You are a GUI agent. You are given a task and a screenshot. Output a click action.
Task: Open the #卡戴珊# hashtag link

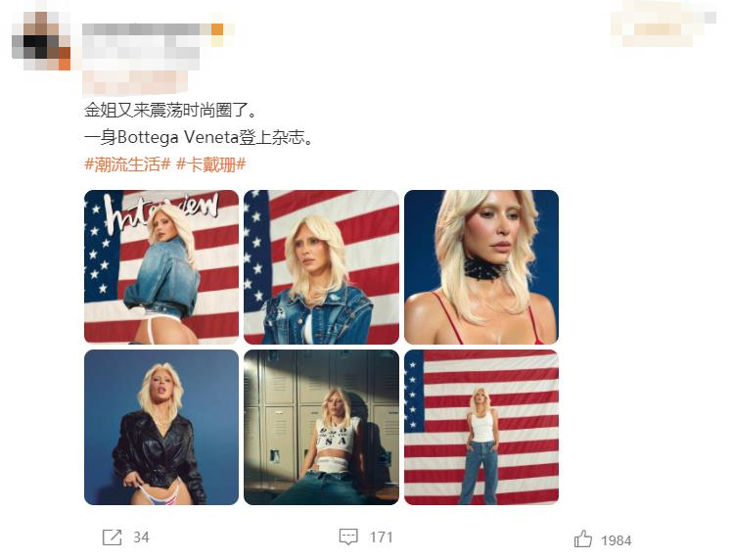pos(211,164)
